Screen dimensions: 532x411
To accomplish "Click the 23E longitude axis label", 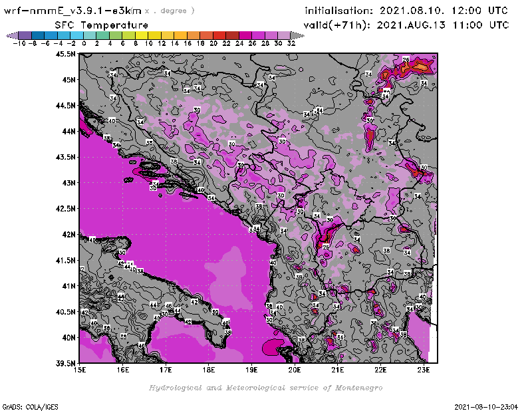I will tap(424, 370).
